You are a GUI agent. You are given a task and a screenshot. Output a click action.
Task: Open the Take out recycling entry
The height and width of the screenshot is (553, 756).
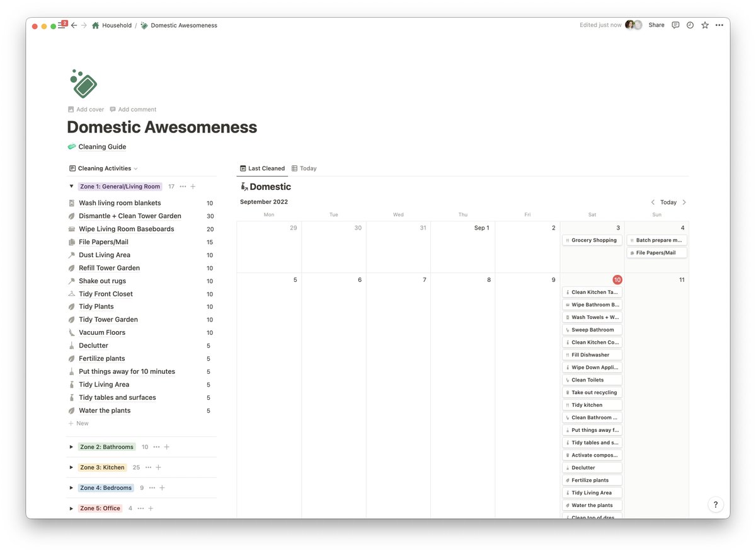(592, 392)
